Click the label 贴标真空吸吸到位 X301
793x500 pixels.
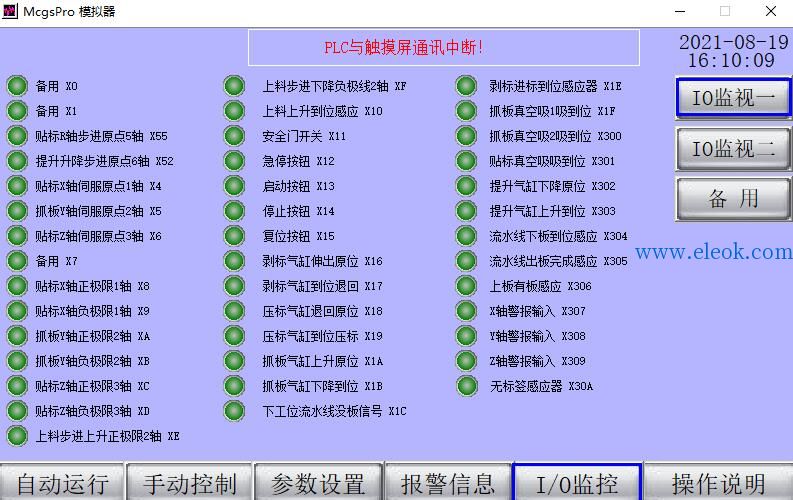(x=552, y=161)
